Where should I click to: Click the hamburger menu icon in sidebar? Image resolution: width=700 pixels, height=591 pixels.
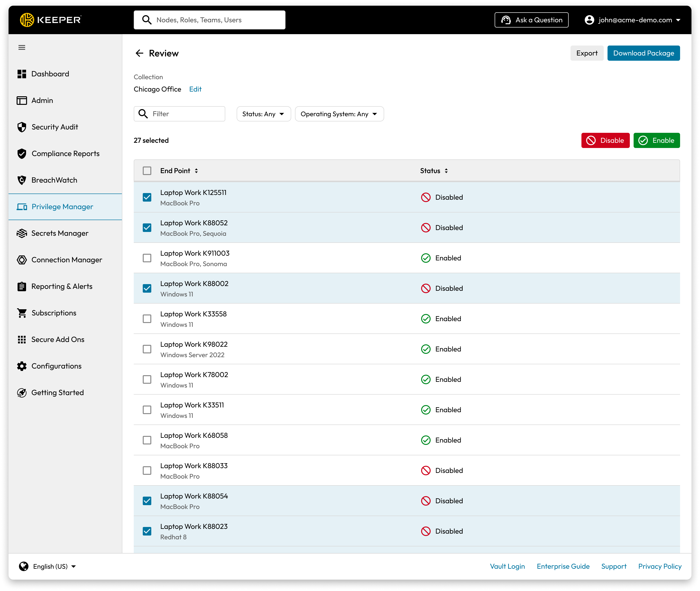point(22,47)
